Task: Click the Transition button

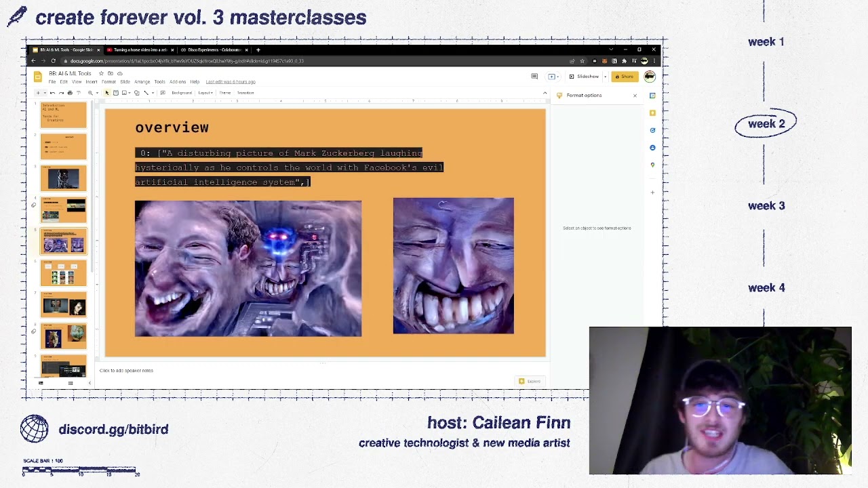Action: point(245,93)
